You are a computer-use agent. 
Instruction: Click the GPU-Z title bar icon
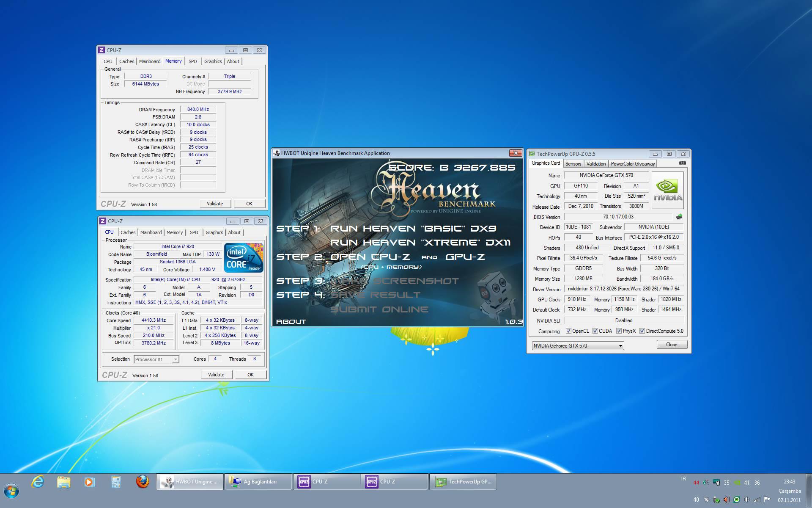532,154
